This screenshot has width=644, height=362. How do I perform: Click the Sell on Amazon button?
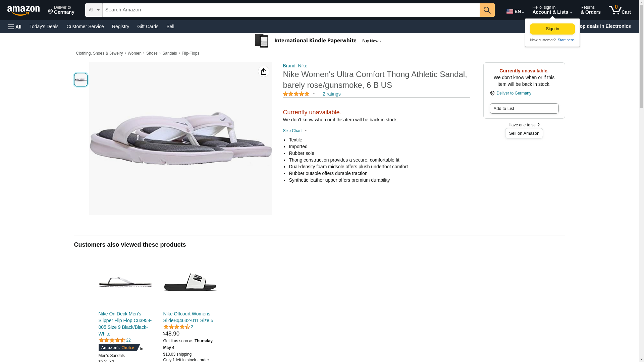pos(524,133)
